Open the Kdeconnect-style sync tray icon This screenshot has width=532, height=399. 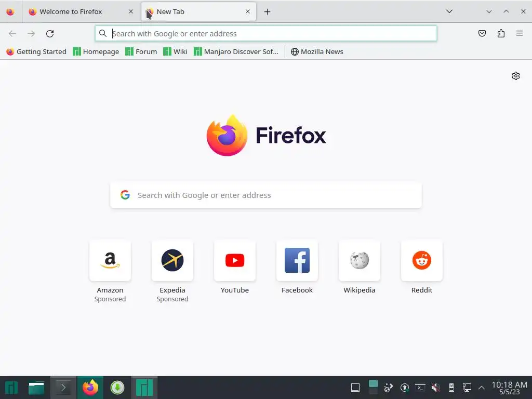tap(389, 388)
